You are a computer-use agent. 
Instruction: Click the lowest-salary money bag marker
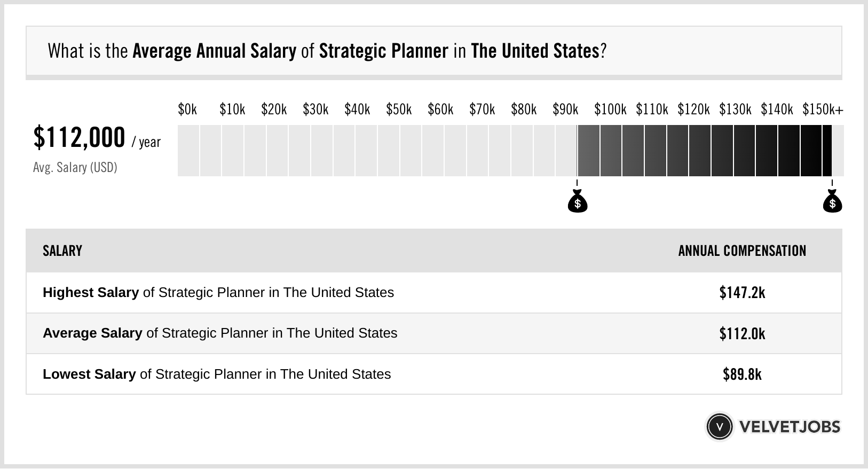tap(577, 202)
